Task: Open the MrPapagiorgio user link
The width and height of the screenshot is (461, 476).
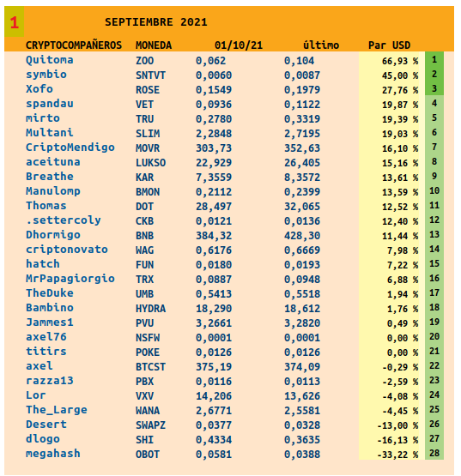Action: tap(70, 279)
